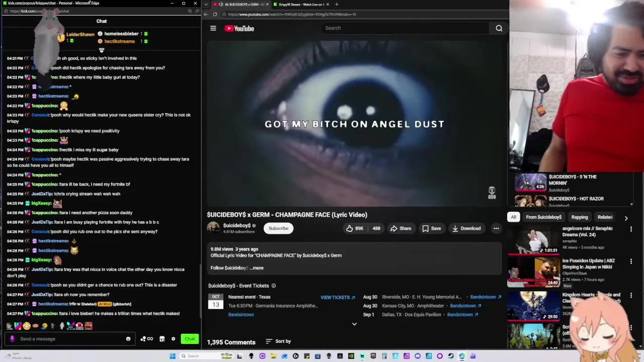Image resolution: width=644 pixels, height=362 pixels.
Task: Subscribe to the $uicideboy$ channel
Action: (278, 228)
